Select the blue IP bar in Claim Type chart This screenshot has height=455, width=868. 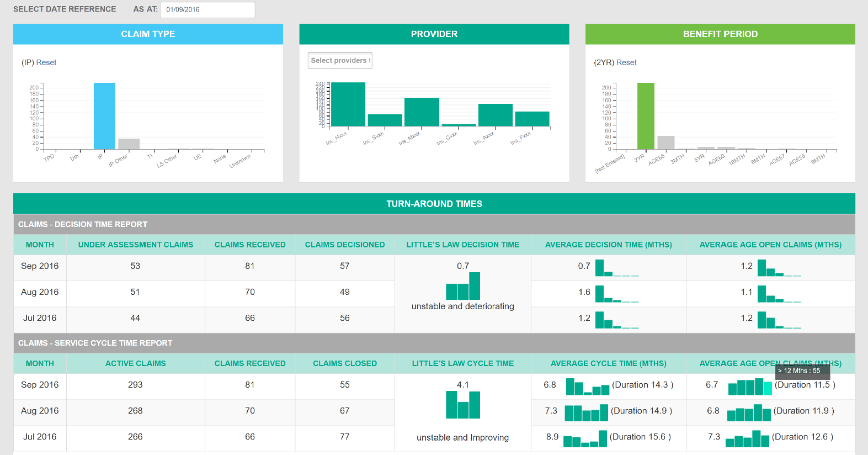(104, 116)
